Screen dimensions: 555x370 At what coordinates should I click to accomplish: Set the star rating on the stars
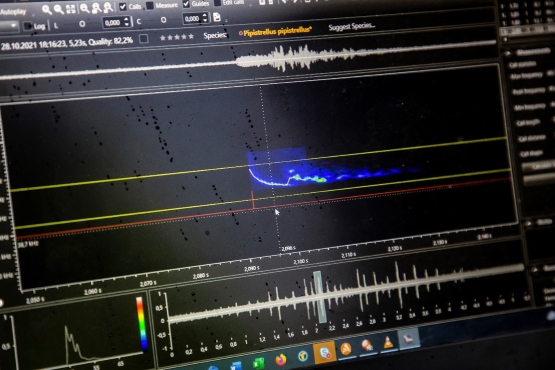point(177,37)
